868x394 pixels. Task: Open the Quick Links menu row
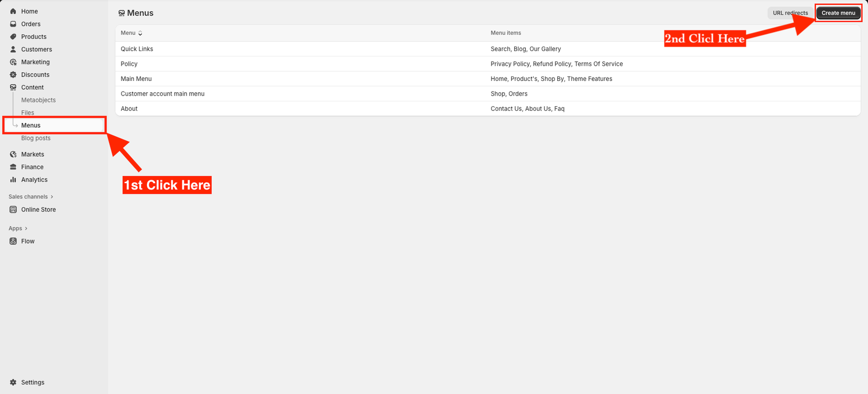click(x=137, y=49)
